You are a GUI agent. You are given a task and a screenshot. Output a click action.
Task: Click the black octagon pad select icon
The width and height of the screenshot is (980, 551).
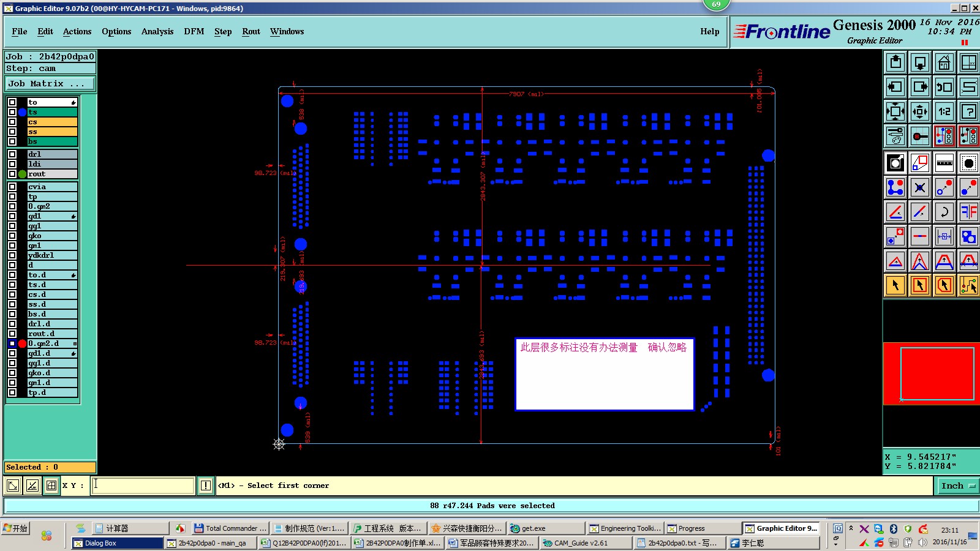tap(969, 163)
